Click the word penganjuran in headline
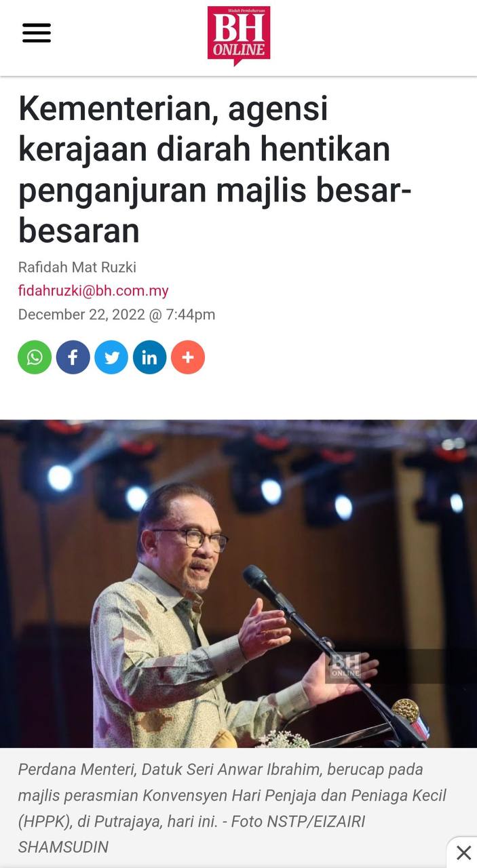This screenshot has height=868, width=477. [x=112, y=191]
